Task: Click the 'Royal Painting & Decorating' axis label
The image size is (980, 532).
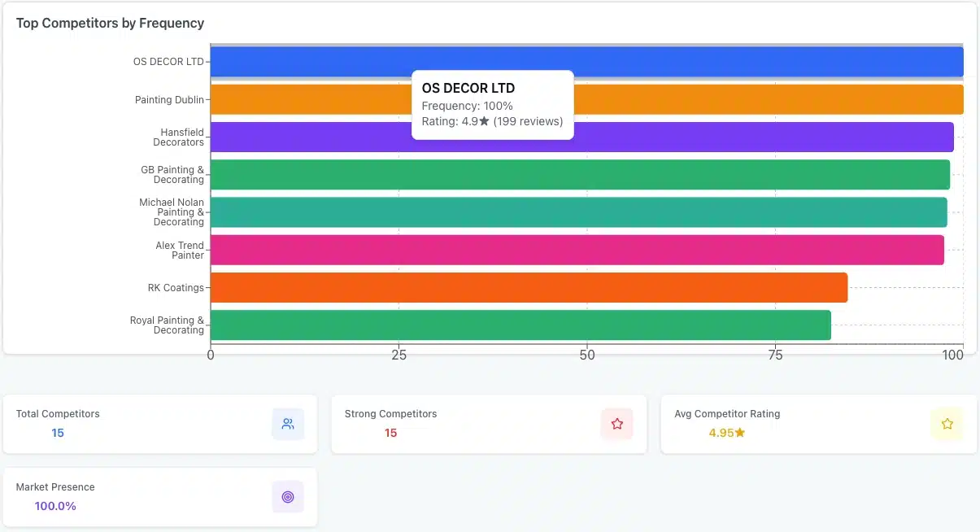Action: pos(167,325)
